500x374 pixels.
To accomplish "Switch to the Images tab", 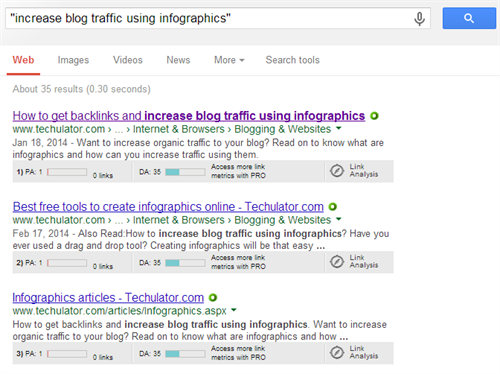I will tap(73, 60).
